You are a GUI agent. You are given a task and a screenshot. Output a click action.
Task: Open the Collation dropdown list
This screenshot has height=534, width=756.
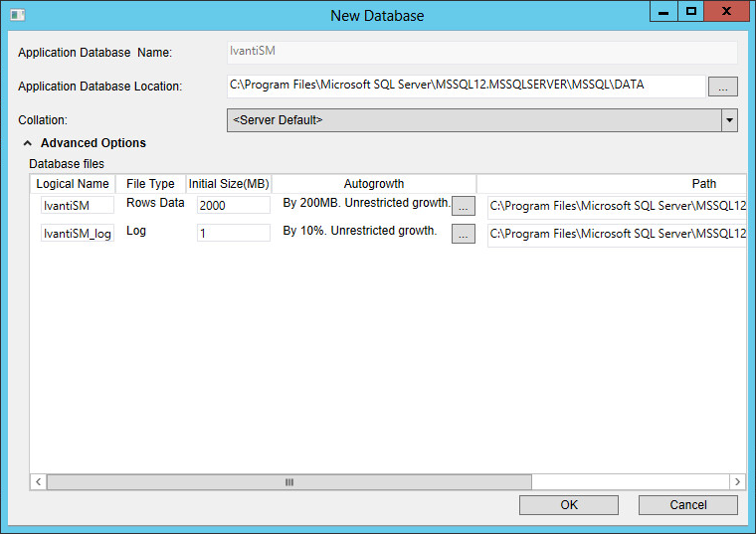729,120
